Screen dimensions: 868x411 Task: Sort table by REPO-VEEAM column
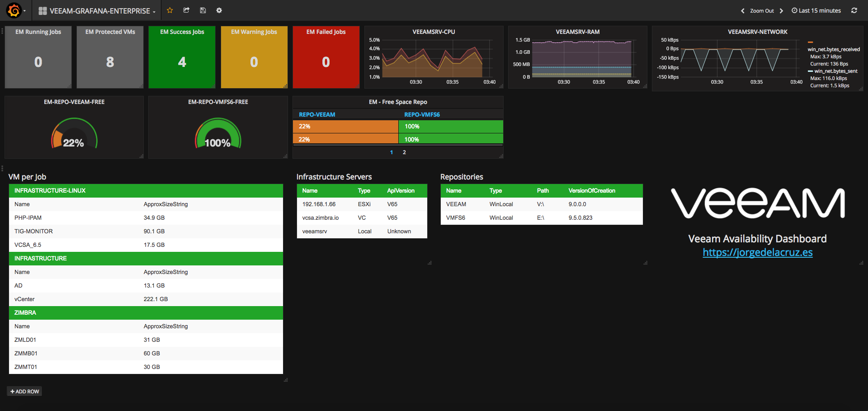click(317, 114)
